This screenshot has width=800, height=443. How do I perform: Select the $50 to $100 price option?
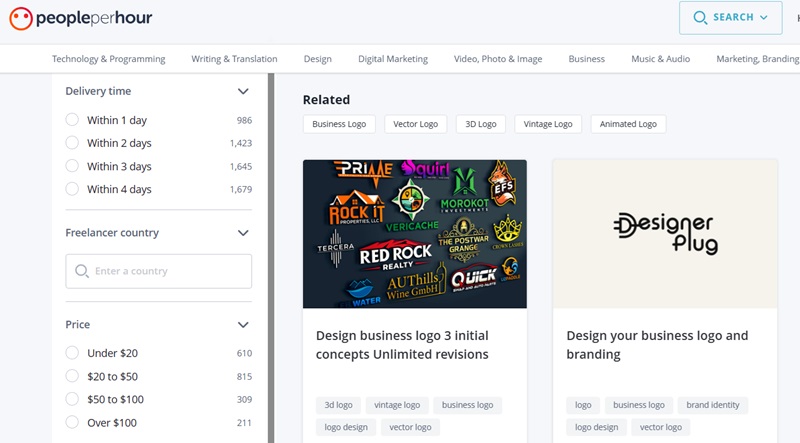click(x=72, y=399)
